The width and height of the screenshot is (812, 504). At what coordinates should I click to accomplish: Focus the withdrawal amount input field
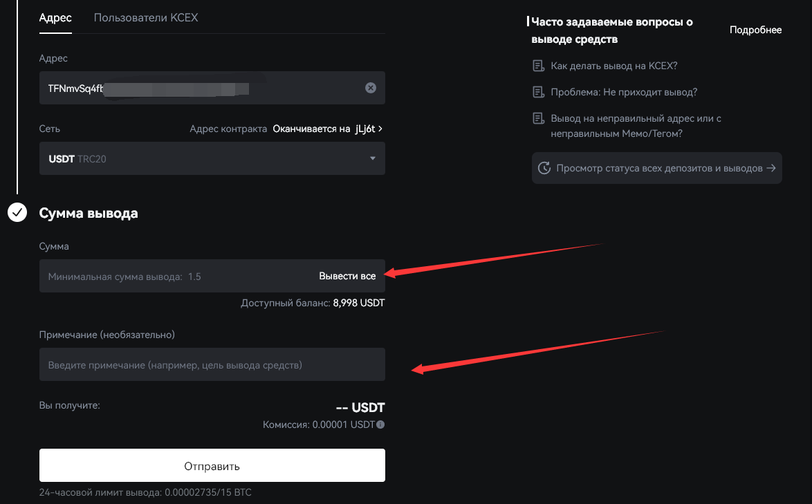coord(173,277)
